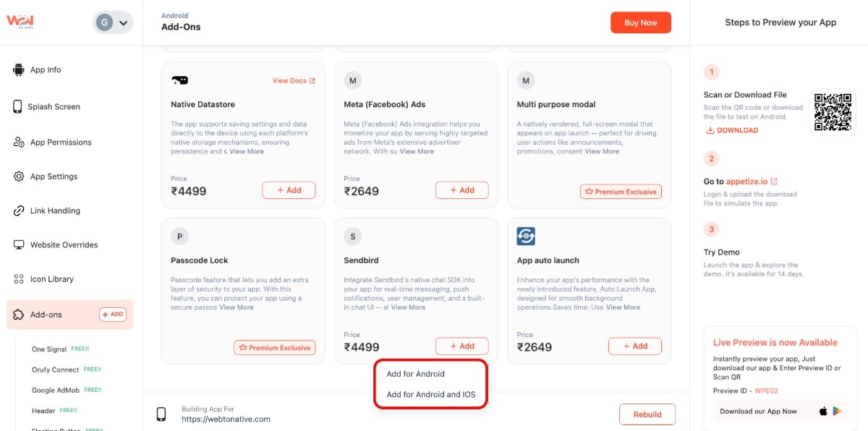
Task: Expand the account avatar dropdown
Action: (x=113, y=22)
